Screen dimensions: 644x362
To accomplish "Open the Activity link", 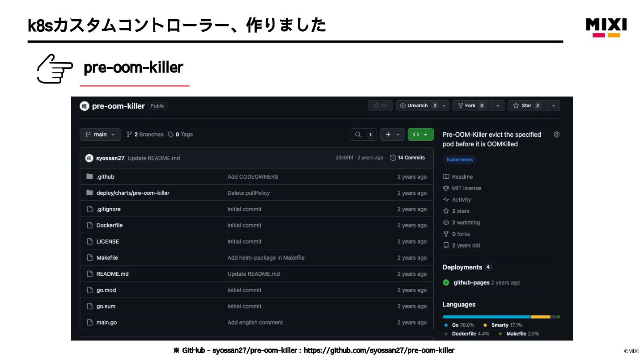I will click(457, 200).
